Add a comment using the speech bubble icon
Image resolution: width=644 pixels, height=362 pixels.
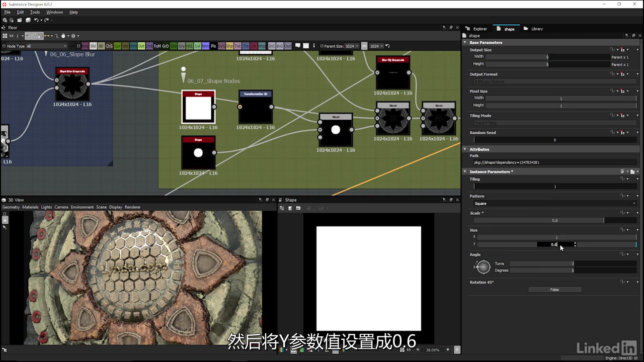(x=297, y=46)
